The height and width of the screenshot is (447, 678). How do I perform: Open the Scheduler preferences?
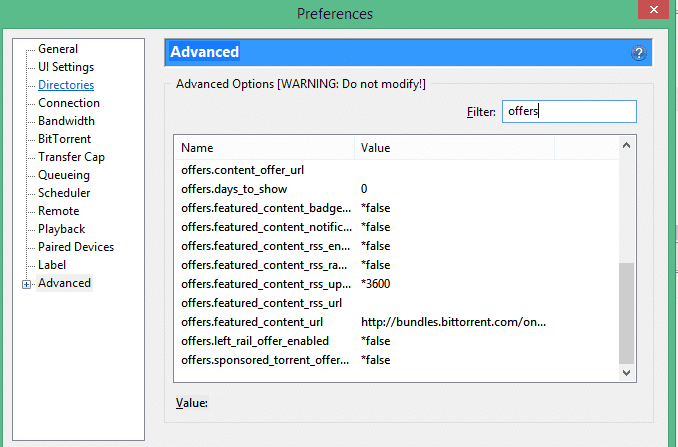pos(64,193)
